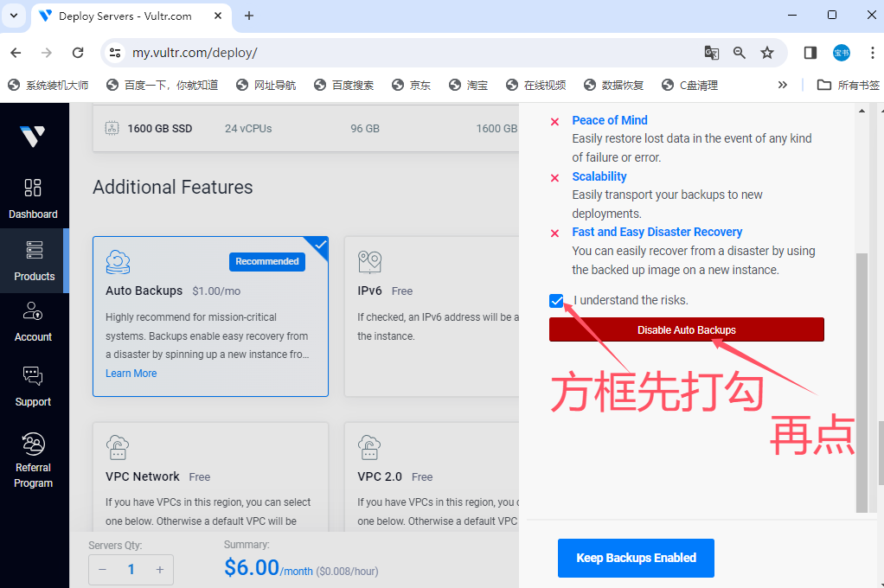Click the browser translate page icon

pyautogui.click(x=711, y=53)
